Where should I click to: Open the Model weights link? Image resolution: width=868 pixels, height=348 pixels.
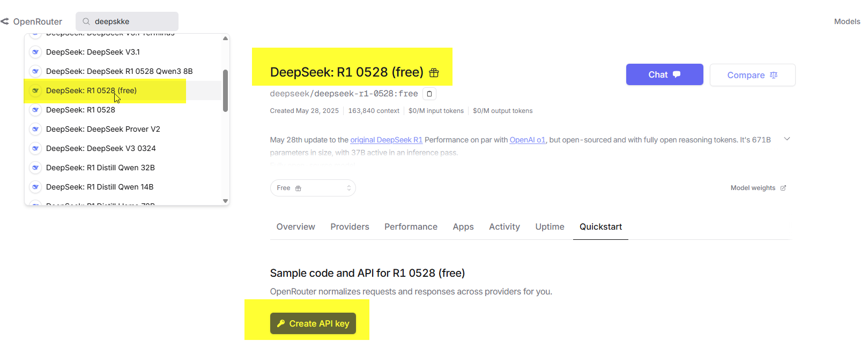pos(759,188)
